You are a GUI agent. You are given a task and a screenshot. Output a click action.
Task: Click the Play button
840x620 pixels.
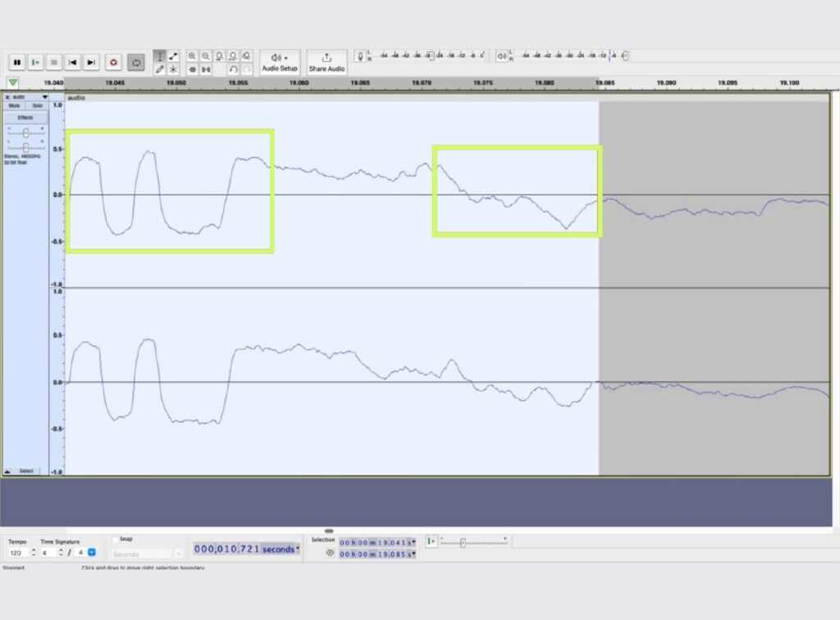pyautogui.click(x=35, y=62)
